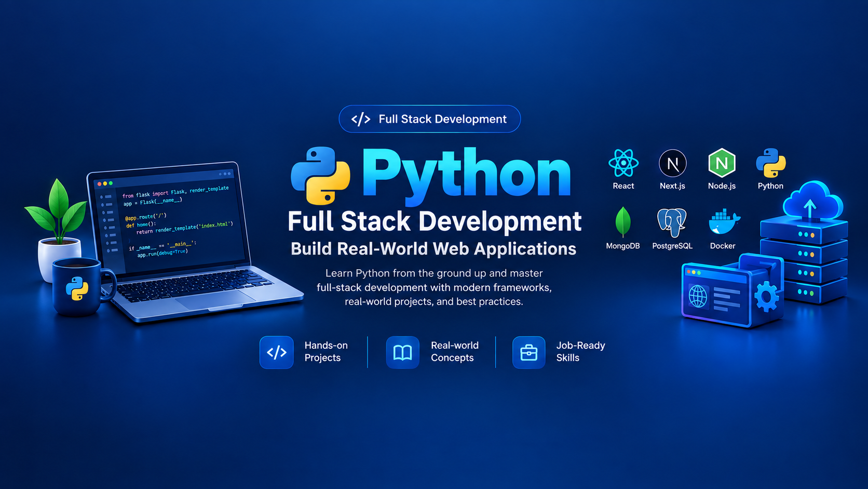Click the small "Python" label under its icon
The width and height of the screenshot is (868, 489).
(x=770, y=186)
